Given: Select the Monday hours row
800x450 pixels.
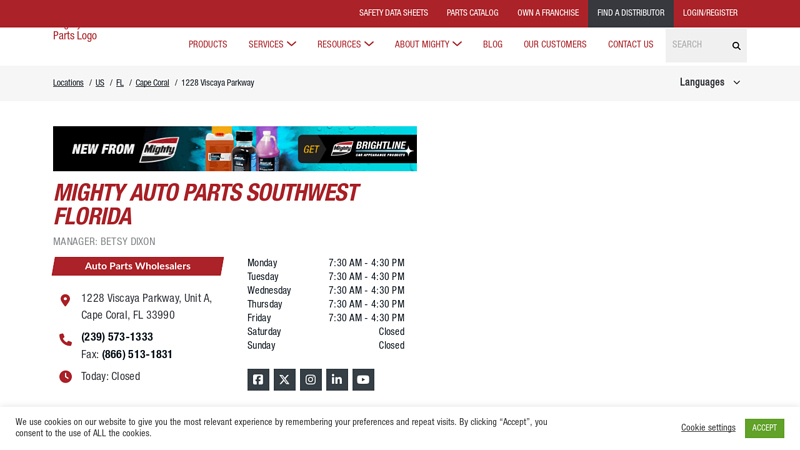Looking at the screenshot, I should (x=326, y=263).
